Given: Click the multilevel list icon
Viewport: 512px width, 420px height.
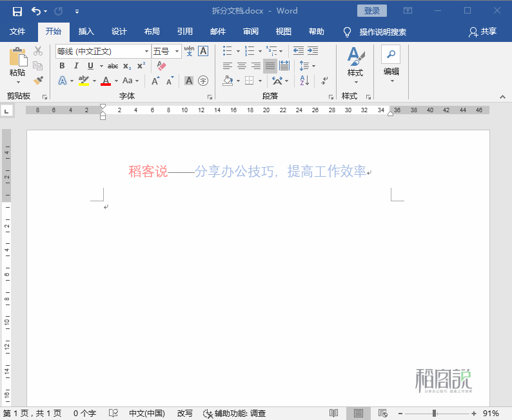Looking at the screenshot, I should point(271,51).
